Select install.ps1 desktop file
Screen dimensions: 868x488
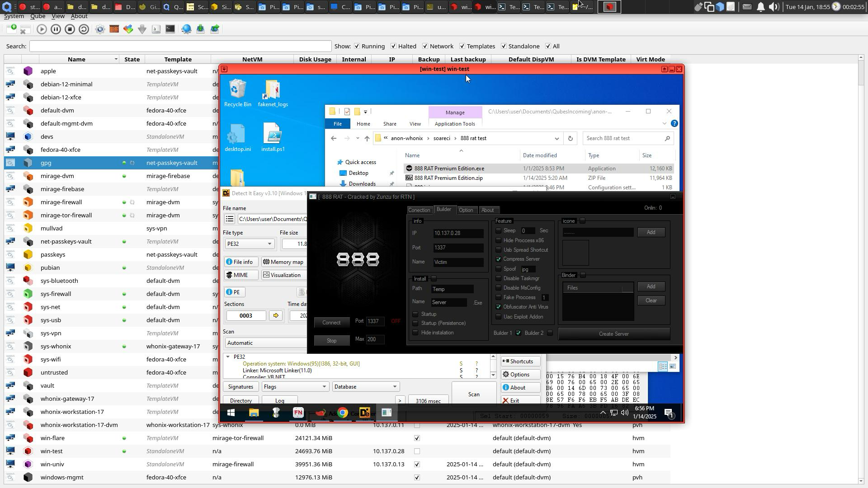[x=273, y=137]
